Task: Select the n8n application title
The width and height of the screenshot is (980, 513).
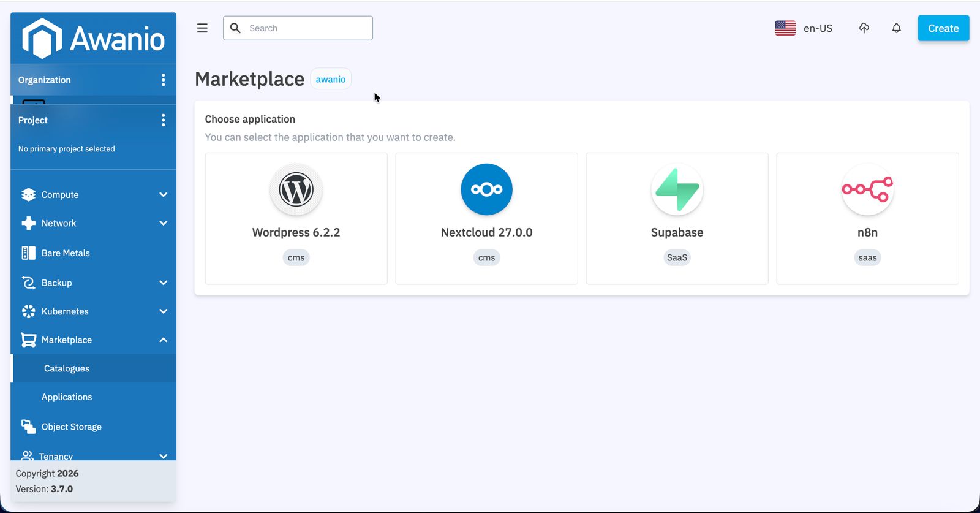Action: click(867, 232)
